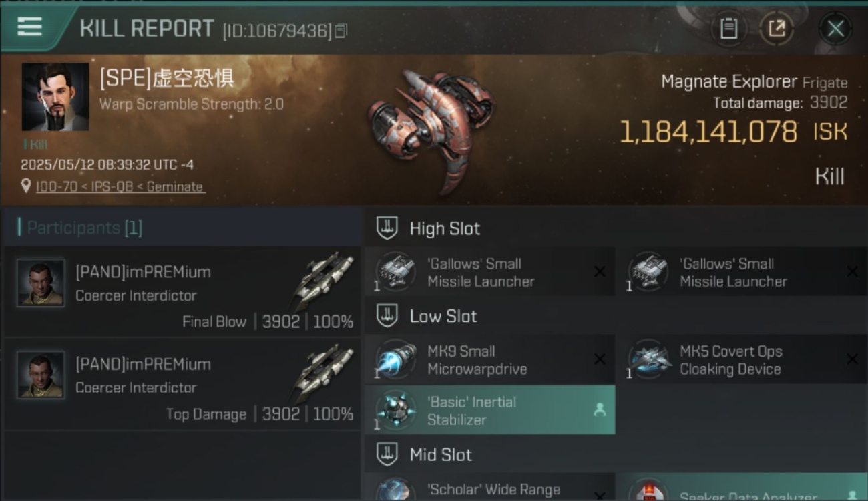Select 'Basic' Inertial Stabilizer item

(x=489, y=410)
